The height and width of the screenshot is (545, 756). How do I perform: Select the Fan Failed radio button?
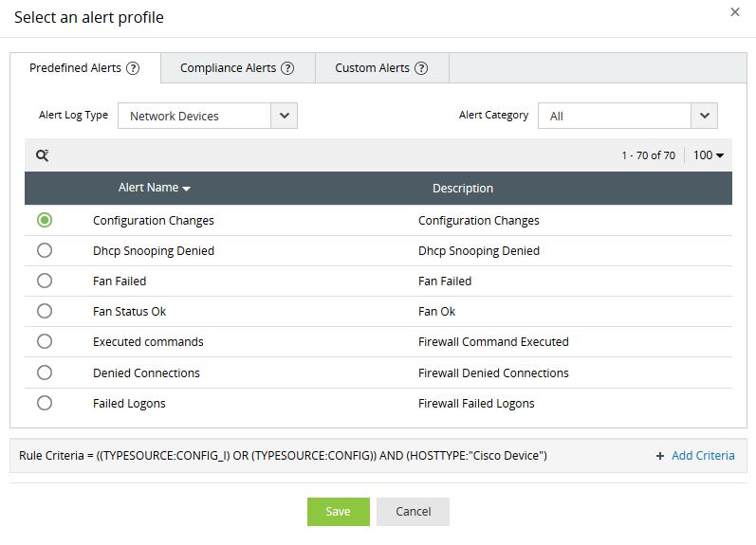(x=45, y=282)
